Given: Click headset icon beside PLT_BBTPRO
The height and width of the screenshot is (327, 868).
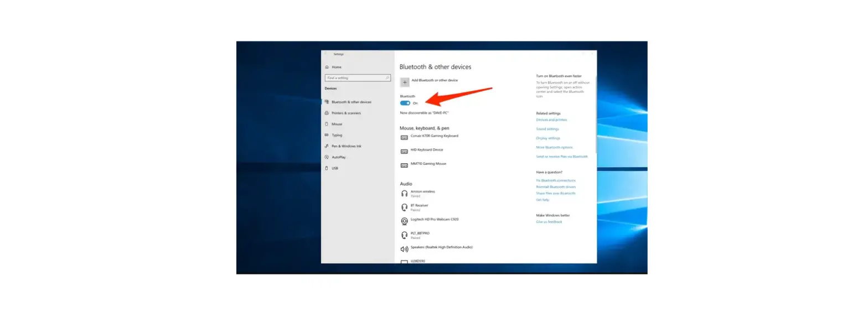Looking at the screenshot, I should pyautogui.click(x=404, y=235).
